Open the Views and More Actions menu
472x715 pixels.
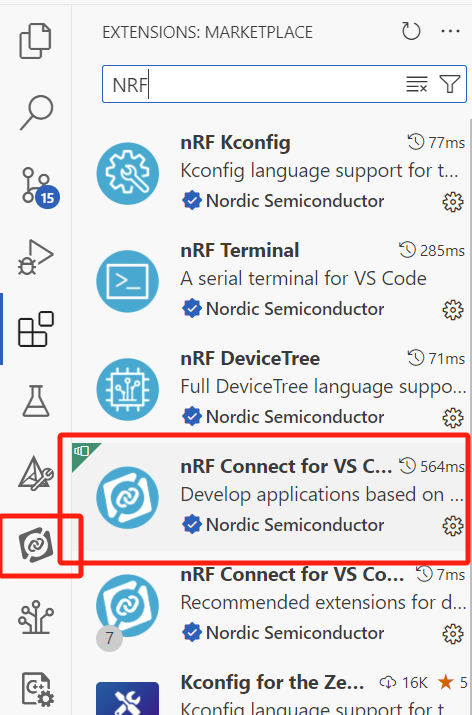[450, 32]
